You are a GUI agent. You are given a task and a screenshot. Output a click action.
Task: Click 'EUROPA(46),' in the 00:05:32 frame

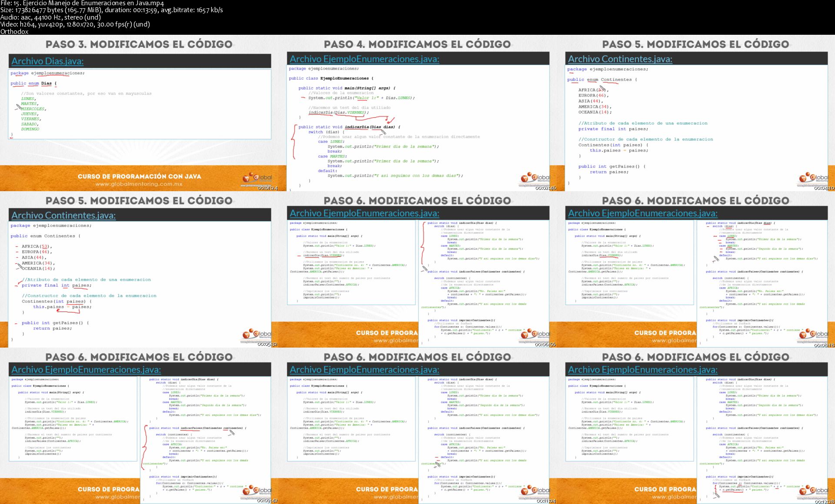coord(37,252)
